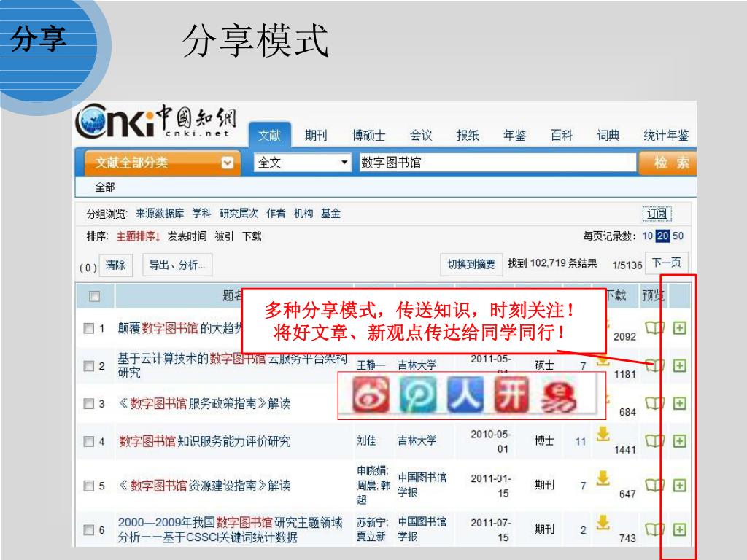This screenshot has width=747, height=560.
Task: Open the 统计年鉴 tab
Action: 666,136
